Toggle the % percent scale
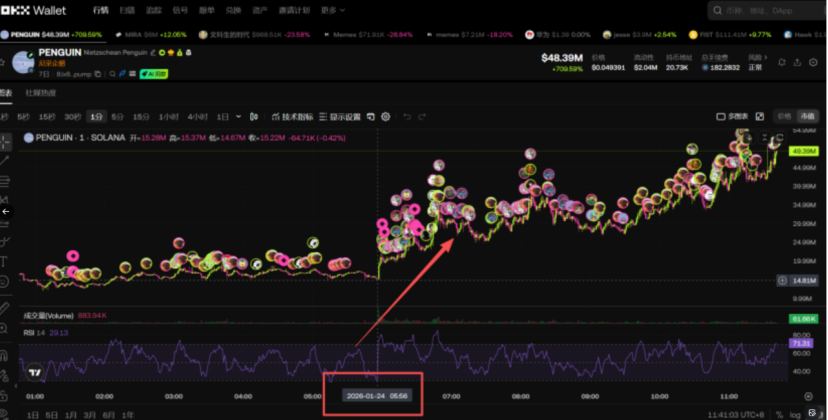828x420 pixels. tap(779, 415)
